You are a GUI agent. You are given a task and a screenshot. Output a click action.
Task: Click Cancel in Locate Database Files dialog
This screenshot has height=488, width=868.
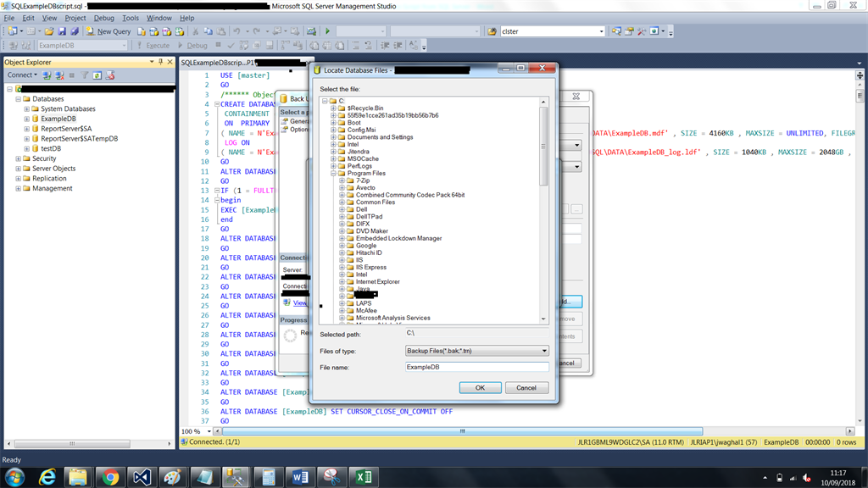pos(526,388)
